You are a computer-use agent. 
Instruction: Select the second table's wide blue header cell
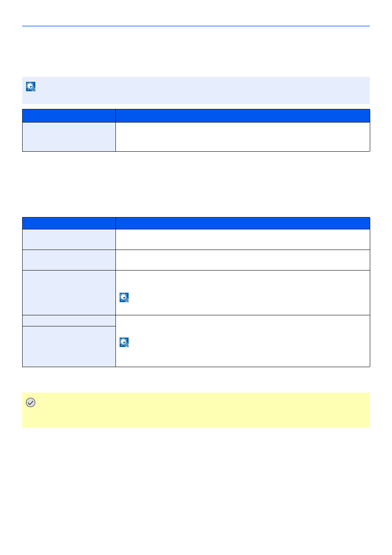click(x=243, y=223)
